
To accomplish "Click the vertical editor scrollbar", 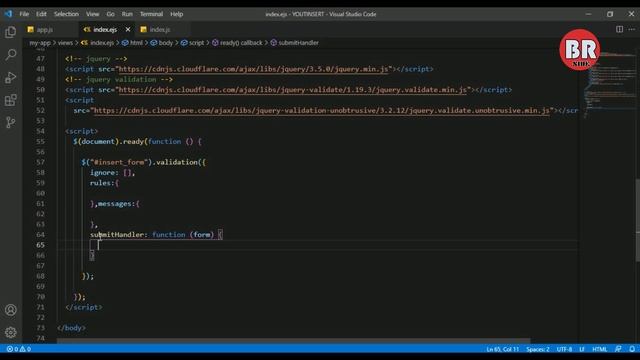I will tap(637, 220).
